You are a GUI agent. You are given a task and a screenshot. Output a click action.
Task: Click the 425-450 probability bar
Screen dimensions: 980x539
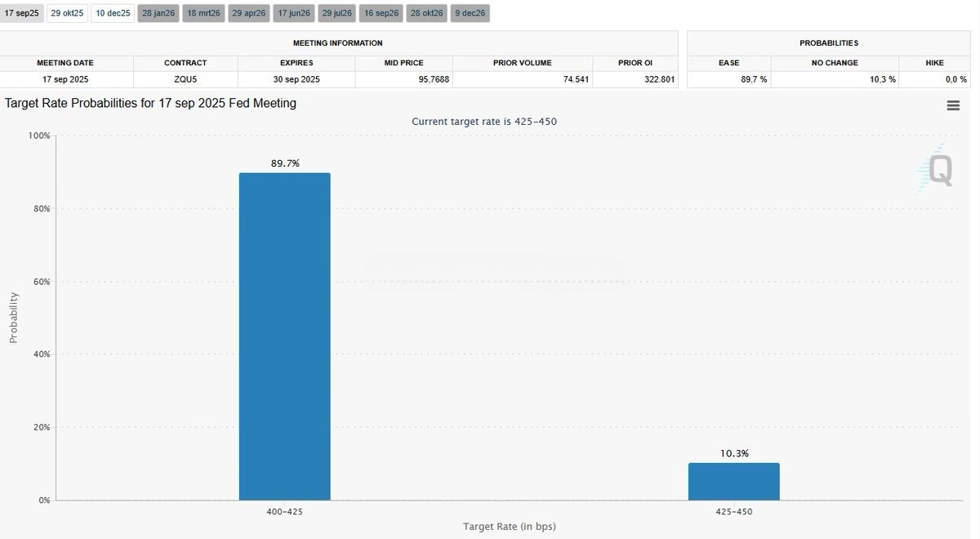coord(733,482)
